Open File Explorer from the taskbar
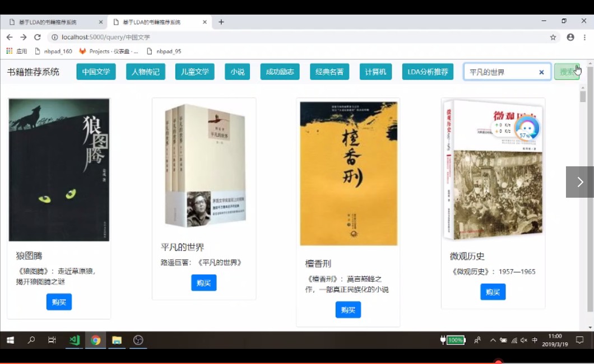This screenshot has height=364, width=594. tap(117, 340)
